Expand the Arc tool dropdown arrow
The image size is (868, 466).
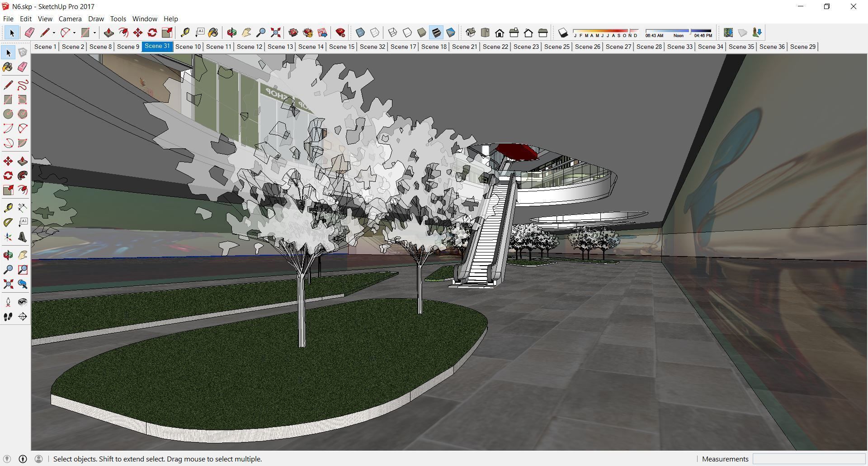[74, 33]
